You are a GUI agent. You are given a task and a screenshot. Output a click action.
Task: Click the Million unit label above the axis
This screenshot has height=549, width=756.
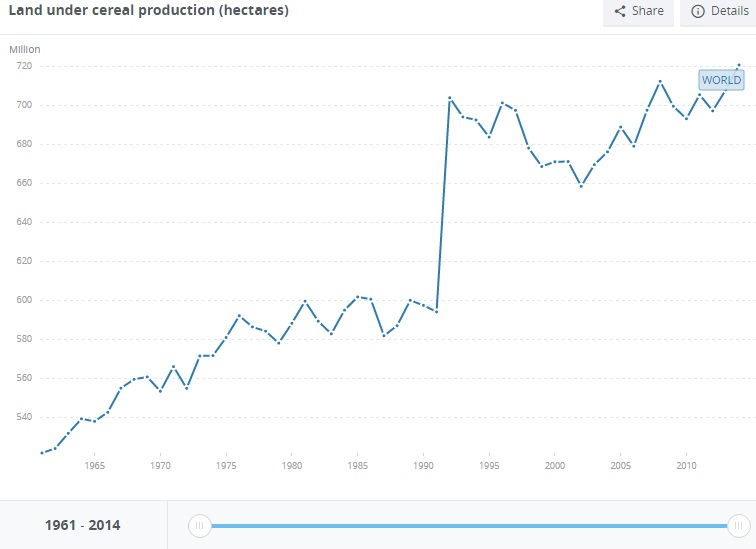click(x=25, y=49)
